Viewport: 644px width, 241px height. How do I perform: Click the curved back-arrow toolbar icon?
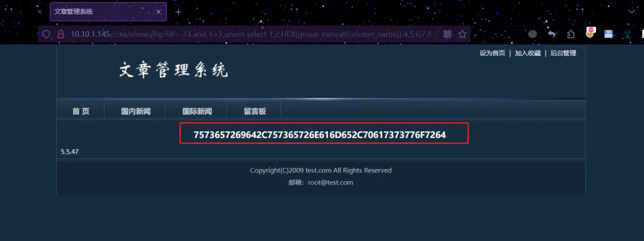552,34
